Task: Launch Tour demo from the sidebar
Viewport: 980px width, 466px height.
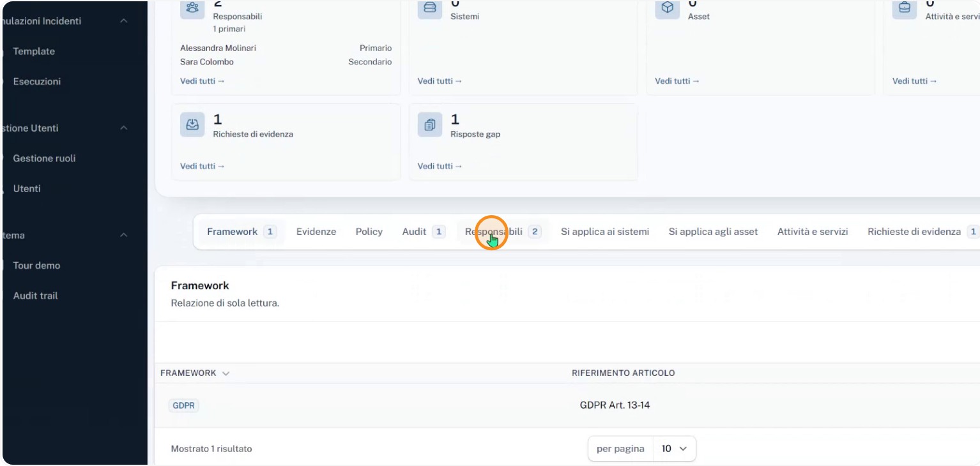Action: (x=36, y=266)
